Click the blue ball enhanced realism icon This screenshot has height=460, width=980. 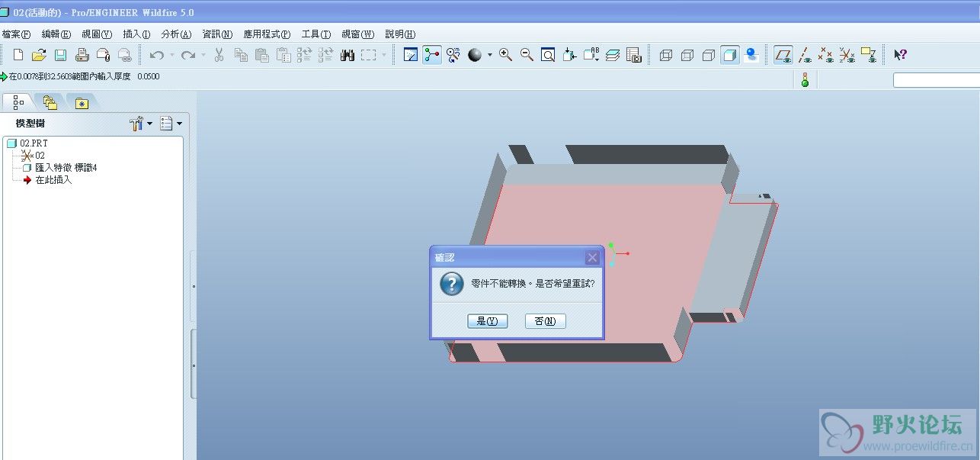click(x=751, y=55)
